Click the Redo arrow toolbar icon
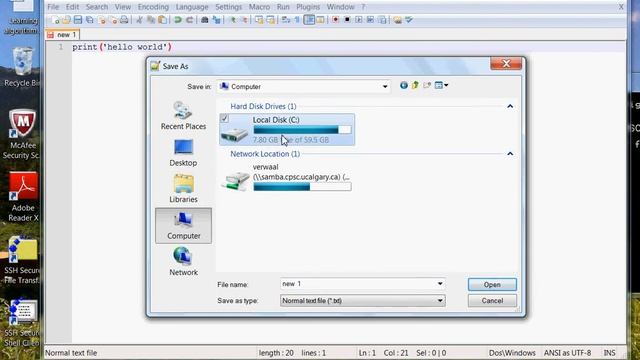Viewport: 640px width, 360px height. pyautogui.click(x=189, y=20)
